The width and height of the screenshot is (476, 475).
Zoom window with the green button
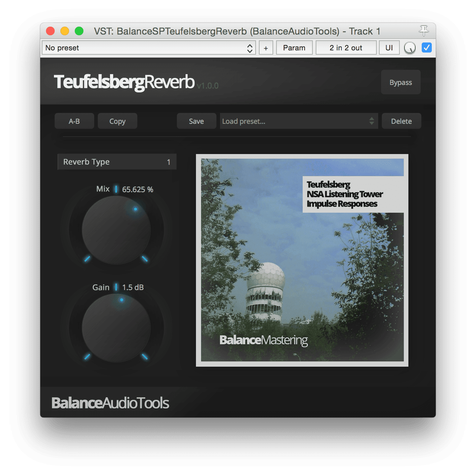point(79,31)
